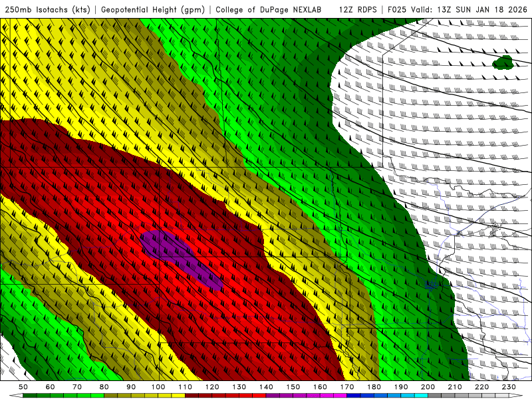Click the '110' label on the color scale
Image resolution: width=532 pixels, height=399 pixels.
pyautogui.click(x=185, y=387)
